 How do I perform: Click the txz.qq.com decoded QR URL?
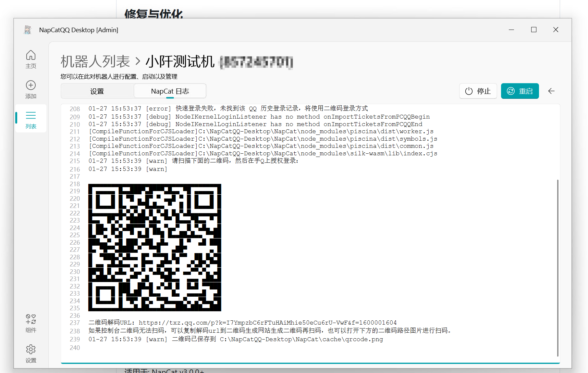tap(268, 323)
